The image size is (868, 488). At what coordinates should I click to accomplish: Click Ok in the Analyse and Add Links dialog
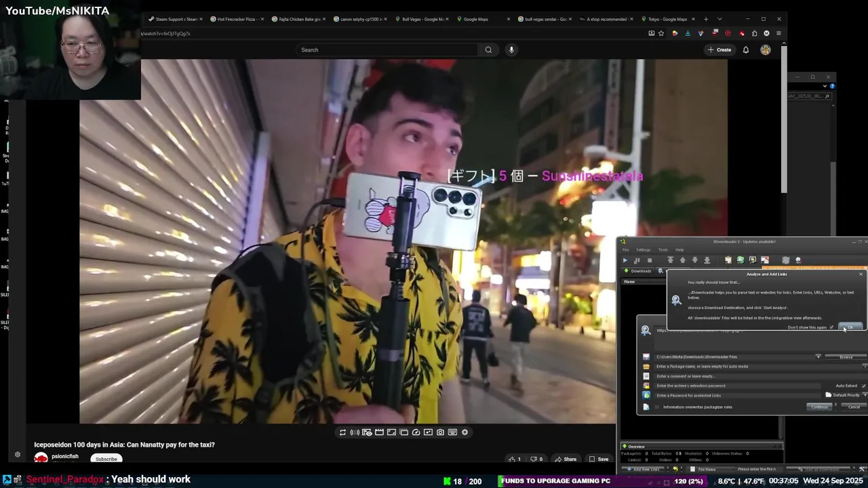[x=850, y=327]
